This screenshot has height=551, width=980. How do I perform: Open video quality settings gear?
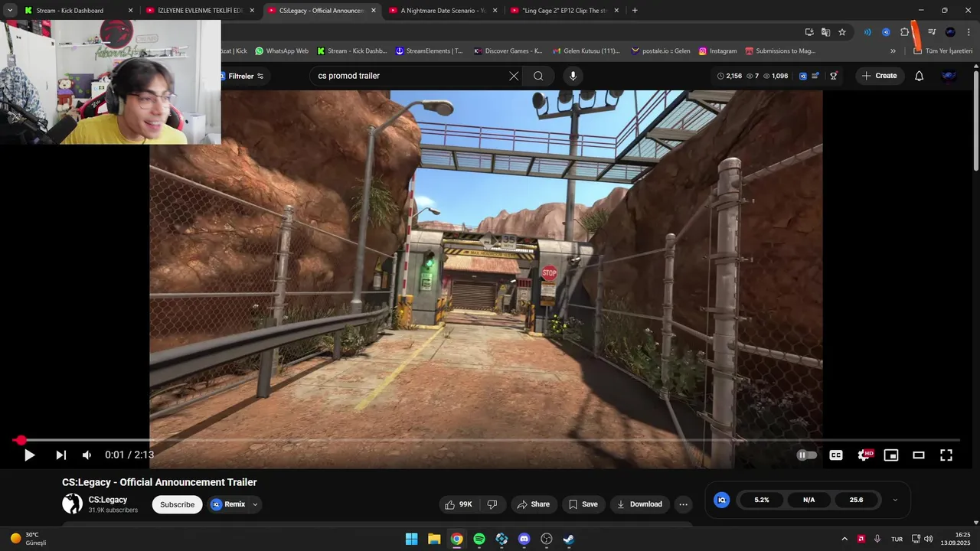864,455
